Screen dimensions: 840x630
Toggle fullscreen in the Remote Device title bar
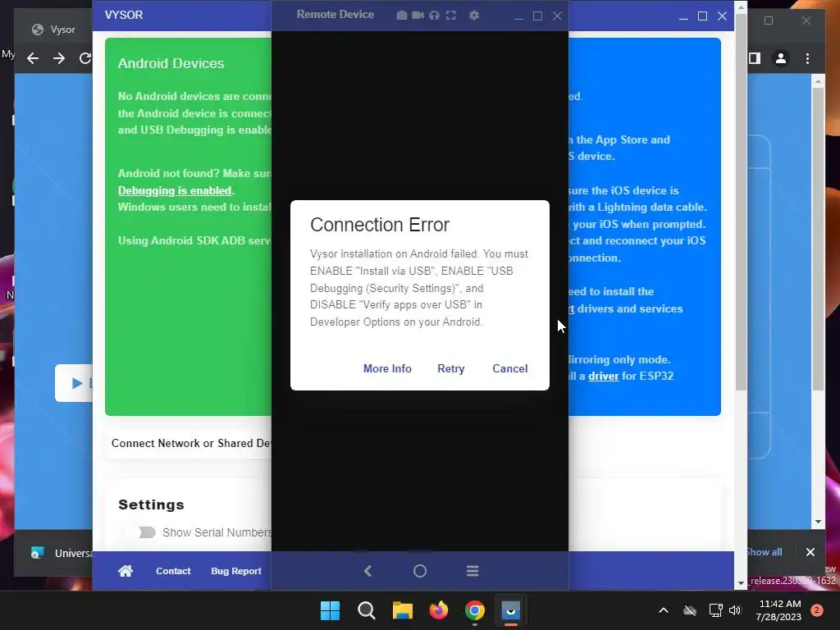coord(451,16)
